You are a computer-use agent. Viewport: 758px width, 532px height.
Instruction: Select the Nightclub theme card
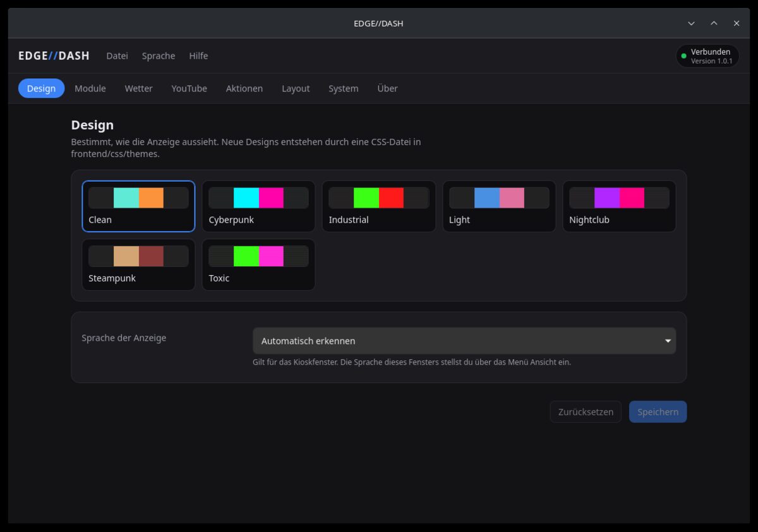click(x=619, y=206)
